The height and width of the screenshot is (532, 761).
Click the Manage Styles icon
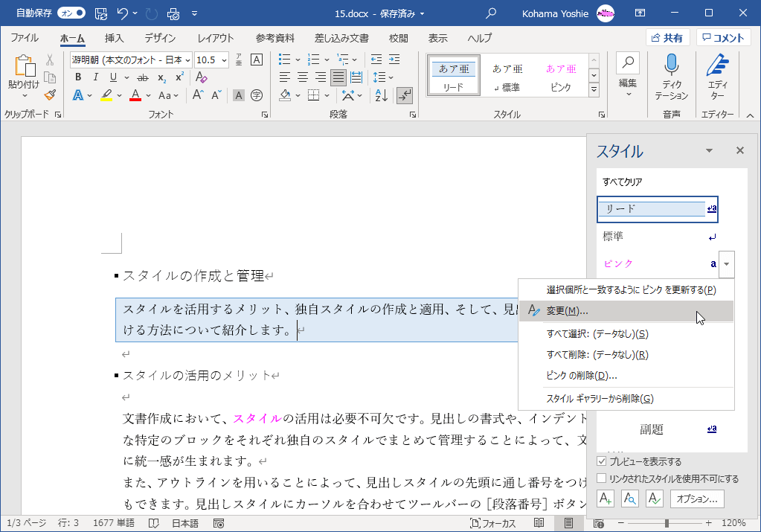pyautogui.click(x=654, y=499)
